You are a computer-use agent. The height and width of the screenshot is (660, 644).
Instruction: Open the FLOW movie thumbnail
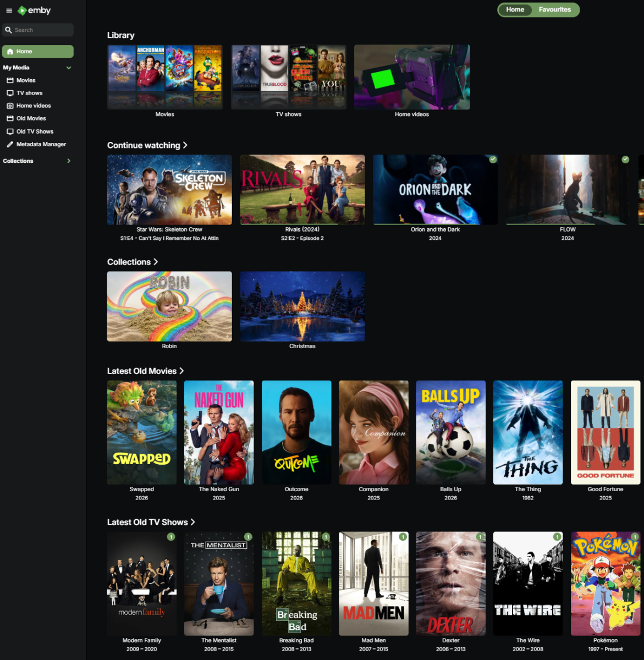568,190
